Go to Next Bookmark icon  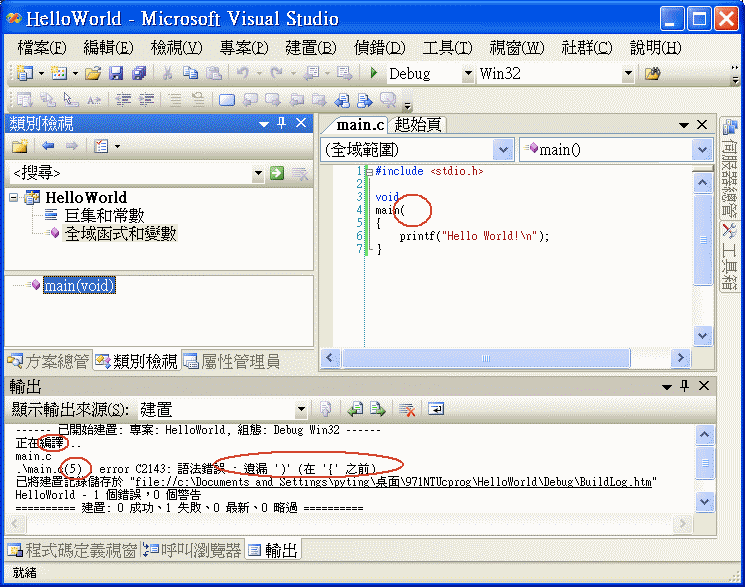[273, 100]
